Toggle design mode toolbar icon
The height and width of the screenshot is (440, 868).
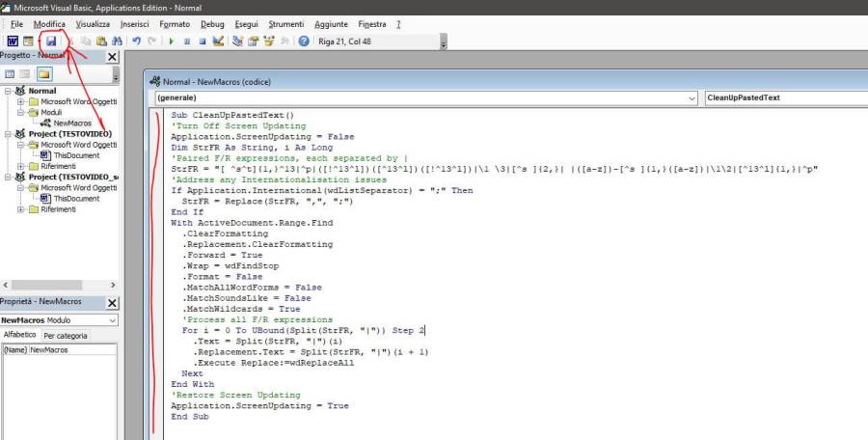218,41
